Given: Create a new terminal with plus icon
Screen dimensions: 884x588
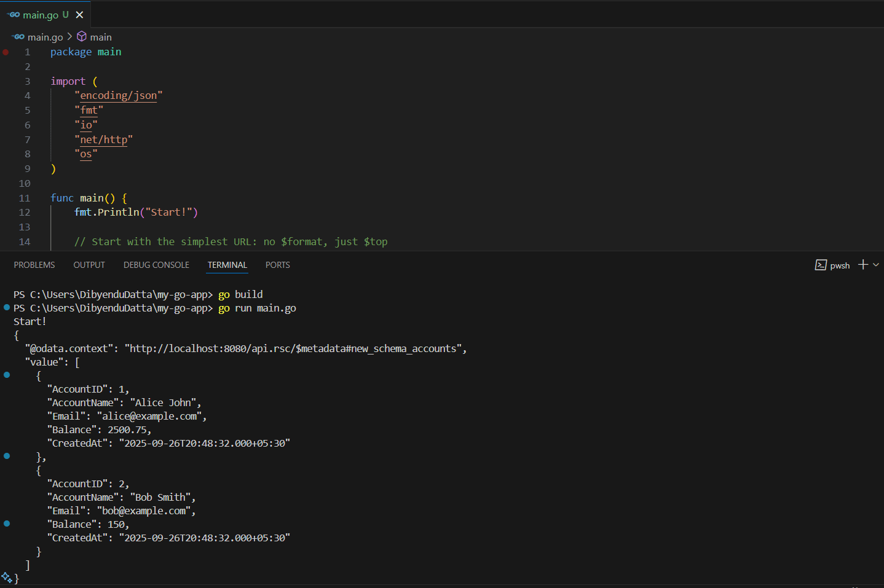Looking at the screenshot, I should coord(863,265).
